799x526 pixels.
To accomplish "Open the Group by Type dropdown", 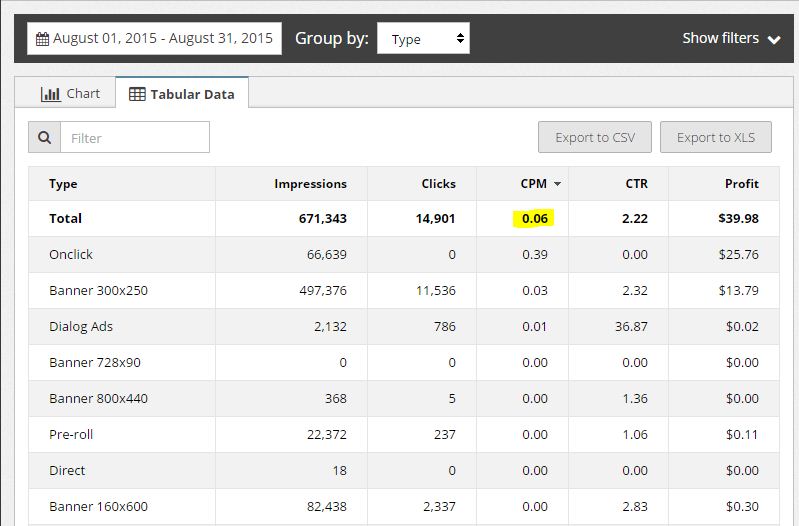I will pyautogui.click(x=423, y=38).
